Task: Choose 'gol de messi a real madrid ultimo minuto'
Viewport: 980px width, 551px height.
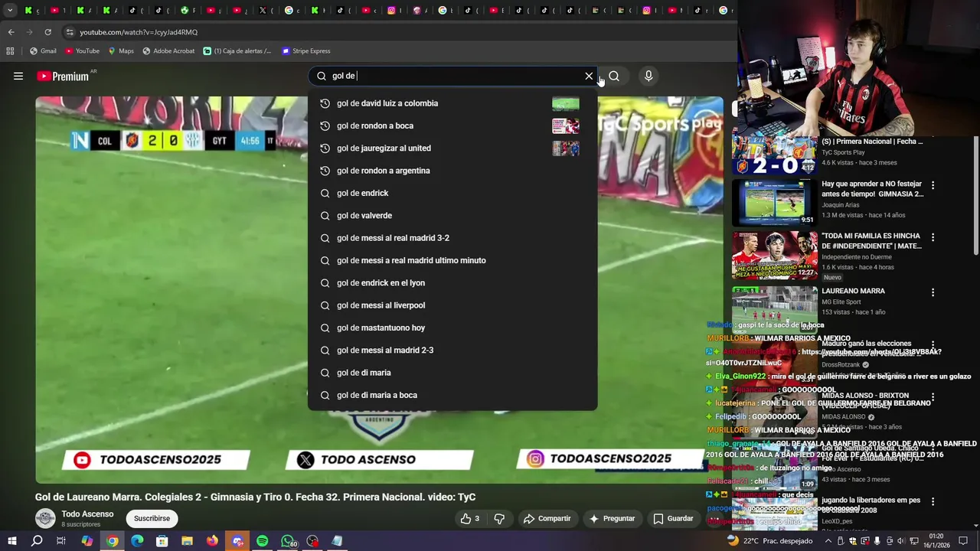Action: pos(452,260)
